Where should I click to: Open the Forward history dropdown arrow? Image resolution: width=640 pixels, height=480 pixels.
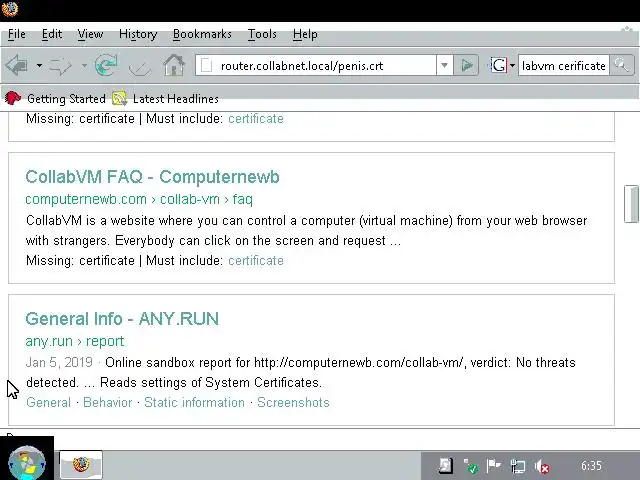click(x=84, y=65)
